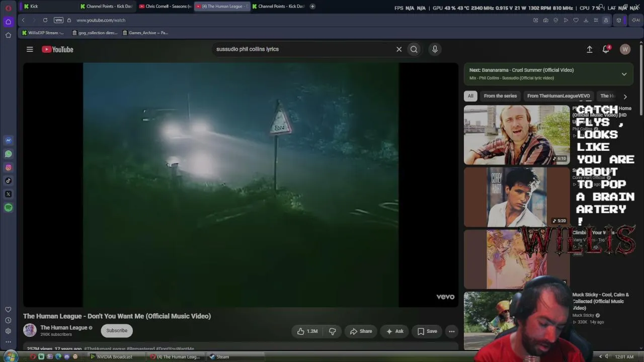Click the search field text "sussudio phil collins lyrics"
Image resolution: width=644 pixels, height=362 pixels.
[248, 49]
